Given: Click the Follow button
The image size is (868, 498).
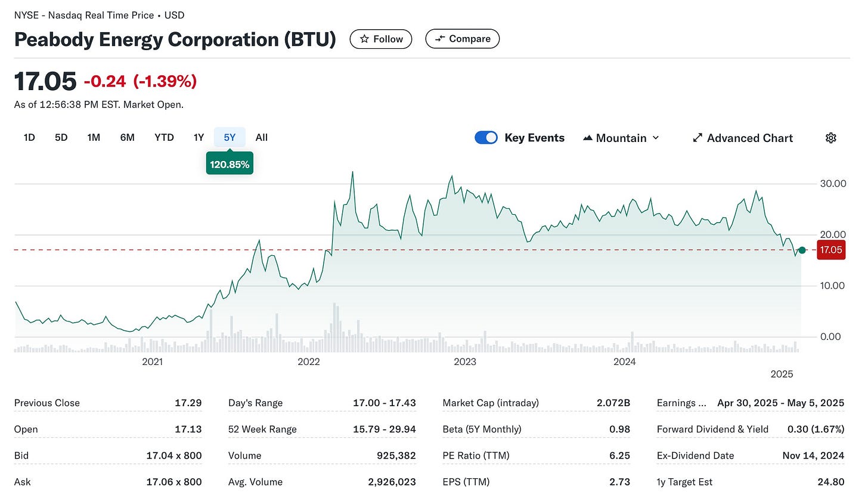Looking at the screenshot, I should point(380,39).
